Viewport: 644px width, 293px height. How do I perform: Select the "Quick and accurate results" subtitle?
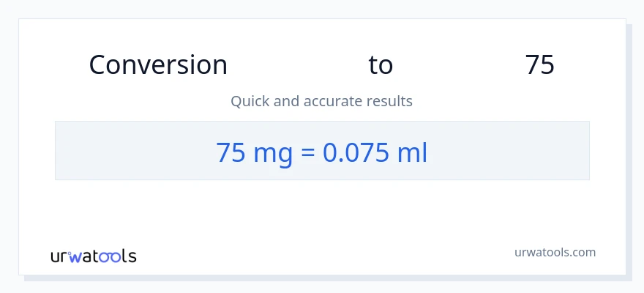pos(321,101)
